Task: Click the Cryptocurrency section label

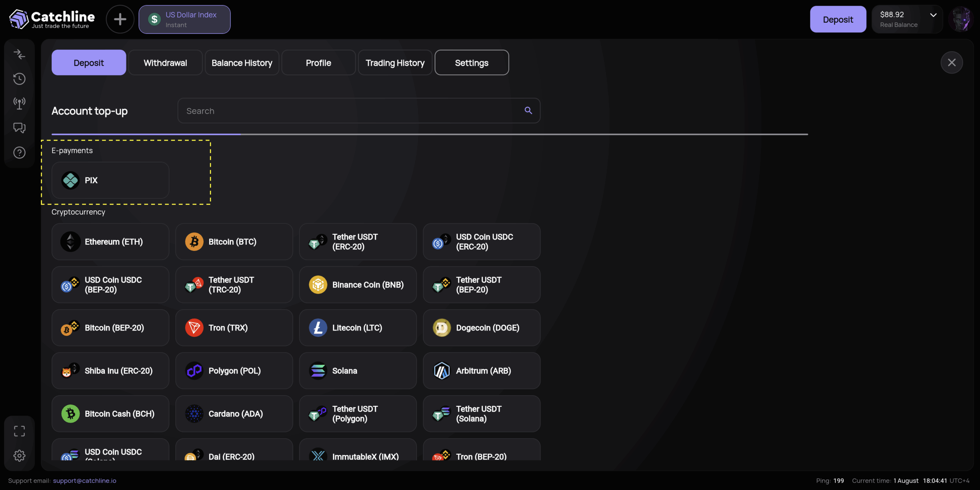Action: click(x=78, y=212)
